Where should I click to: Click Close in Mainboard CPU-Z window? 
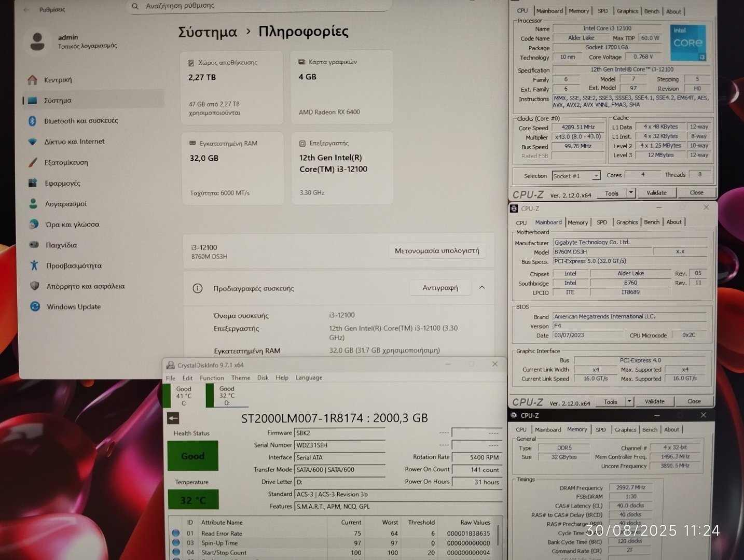pyautogui.click(x=694, y=401)
